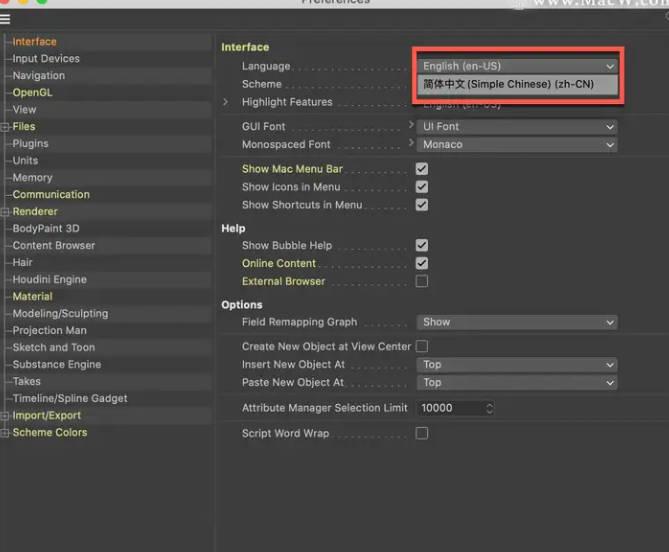Click the Attribute Manager Selection Limit field
The height and width of the screenshot is (552, 669).
pyautogui.click(x=450, y=408)
